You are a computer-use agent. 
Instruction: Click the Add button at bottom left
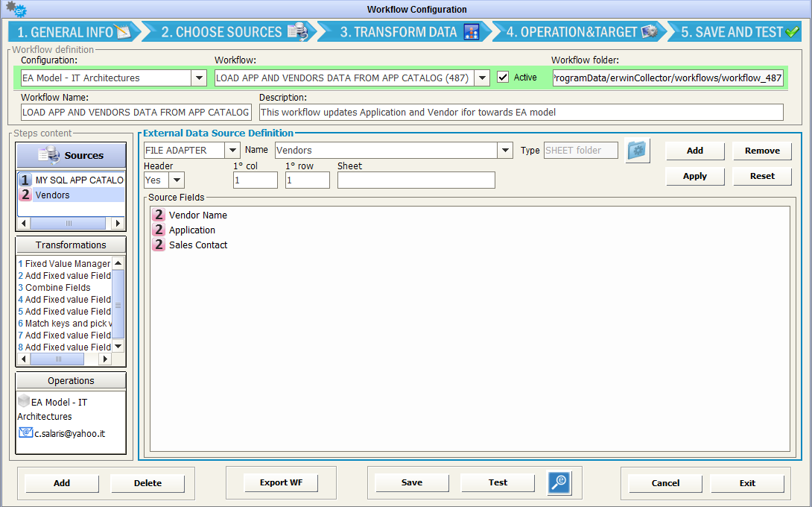(62, 482)
